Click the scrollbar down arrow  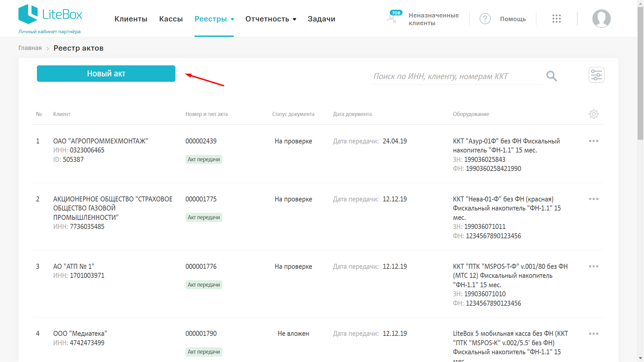click(640, 359)
